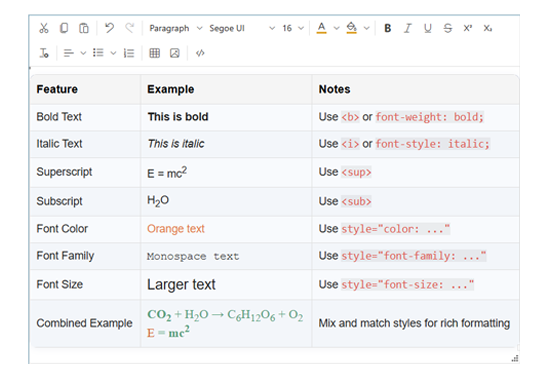
Task: Click the "E = mc2" superscript example
Action: [167, 172]
